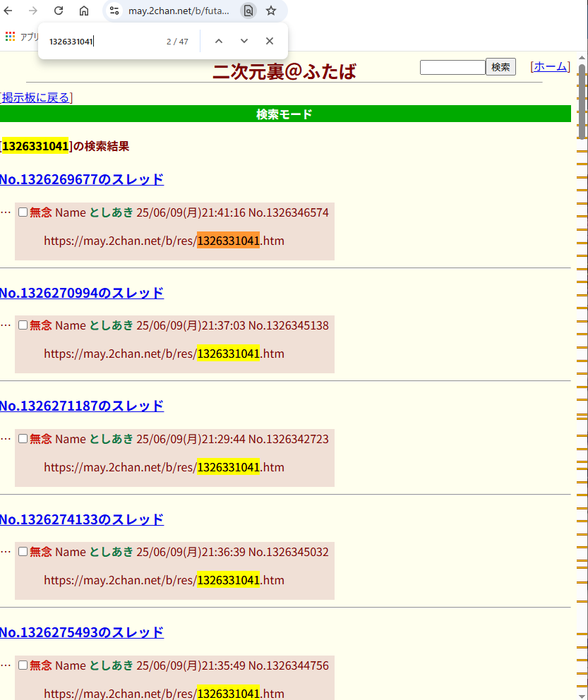Click scrollbar up arrow

582,58
